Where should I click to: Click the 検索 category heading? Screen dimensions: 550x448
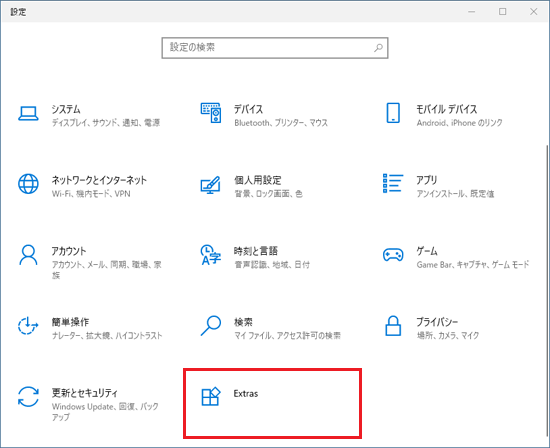[243, 322]
